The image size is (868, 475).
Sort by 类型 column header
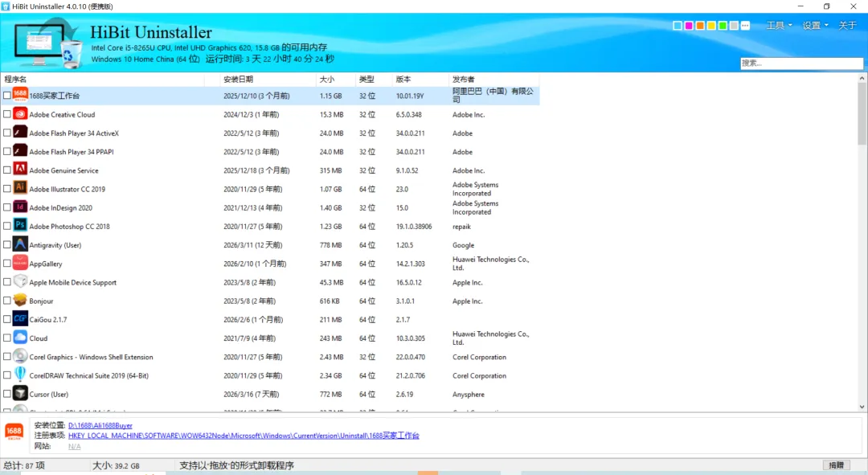pyautogui.click(x=374, y=79)
